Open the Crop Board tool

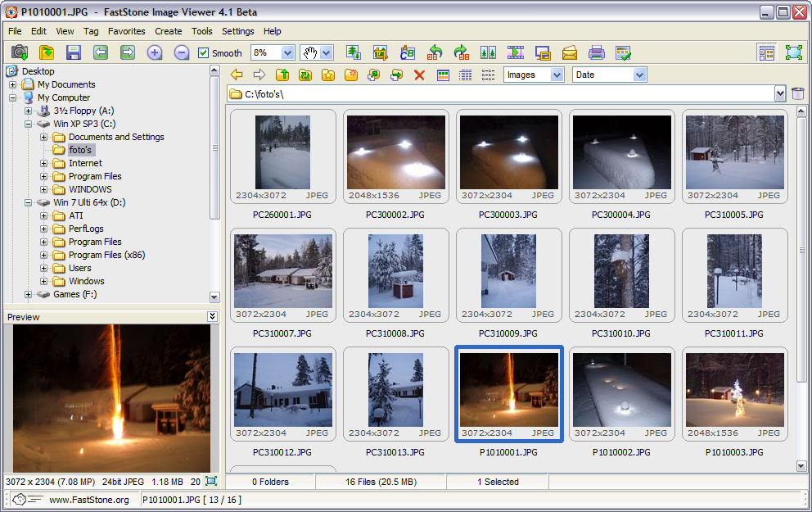[x=381, y=52]
